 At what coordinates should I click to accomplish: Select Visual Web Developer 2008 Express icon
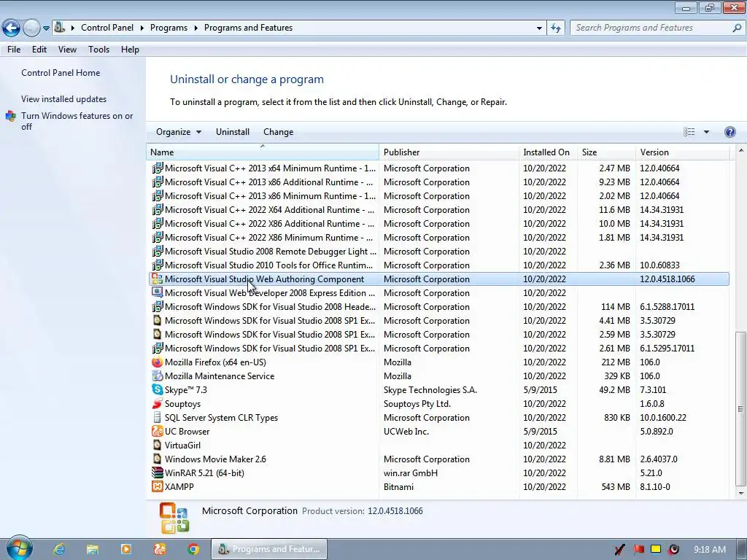tap(158, 293)
